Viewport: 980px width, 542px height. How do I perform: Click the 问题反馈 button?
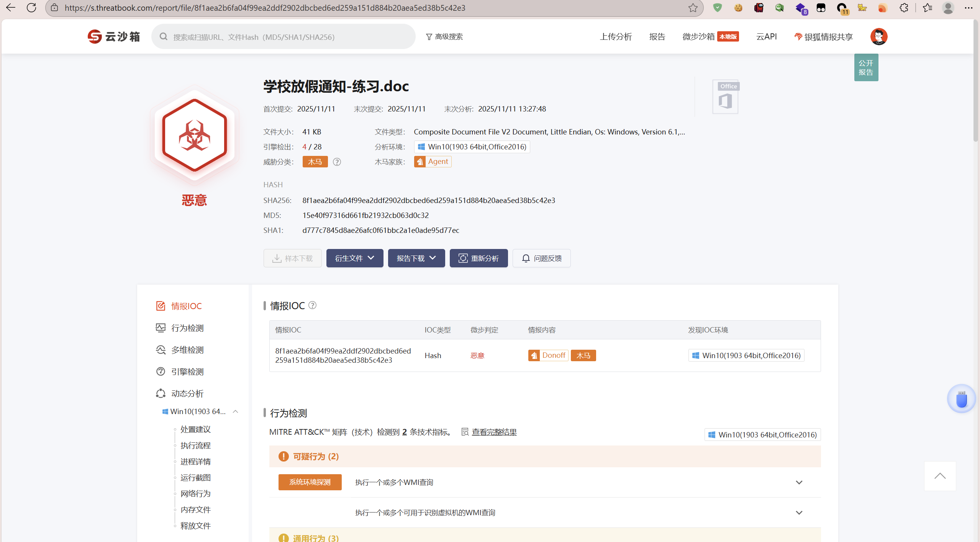(541, 258)
